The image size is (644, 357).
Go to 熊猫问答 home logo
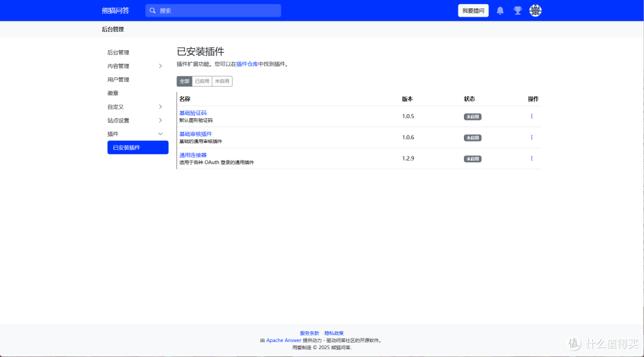point(116,11)
